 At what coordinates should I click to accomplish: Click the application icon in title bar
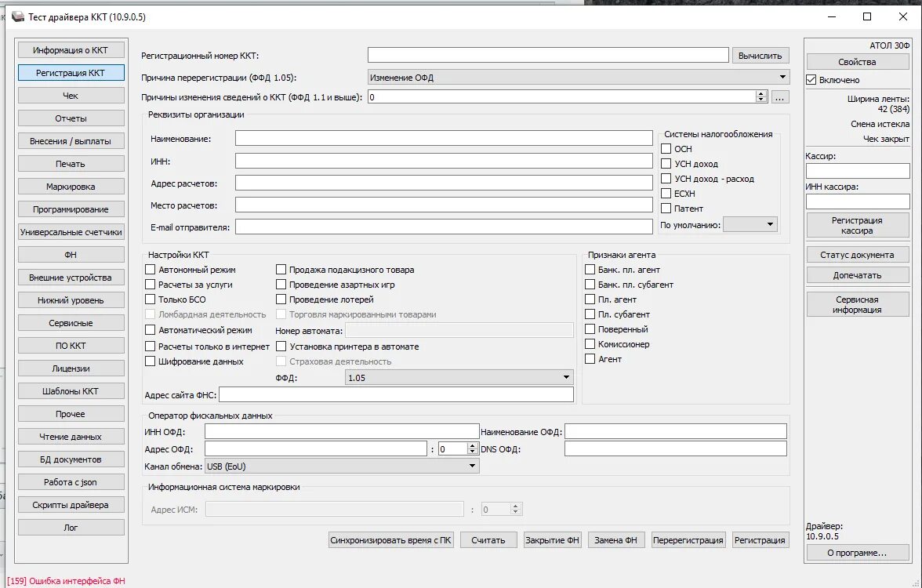17,16
